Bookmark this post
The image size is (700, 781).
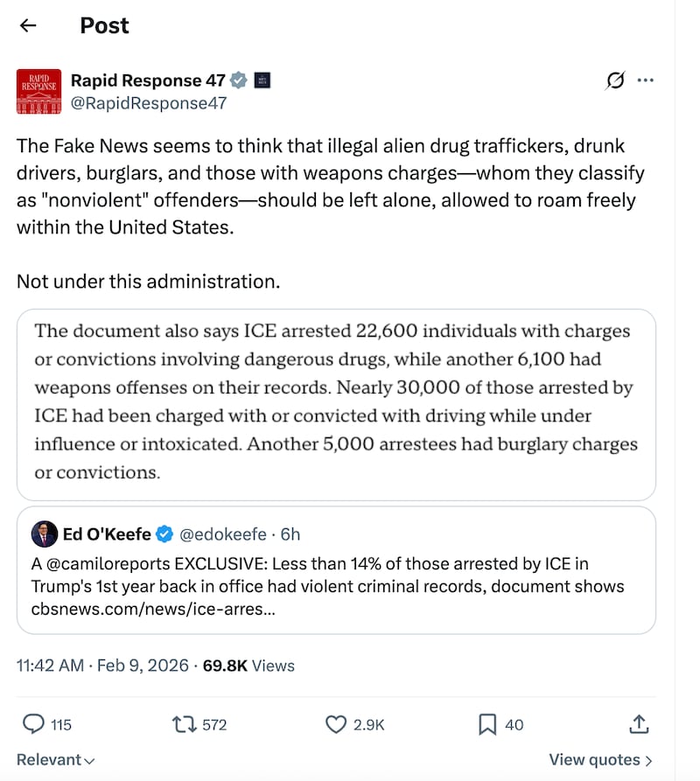[487, 724]
